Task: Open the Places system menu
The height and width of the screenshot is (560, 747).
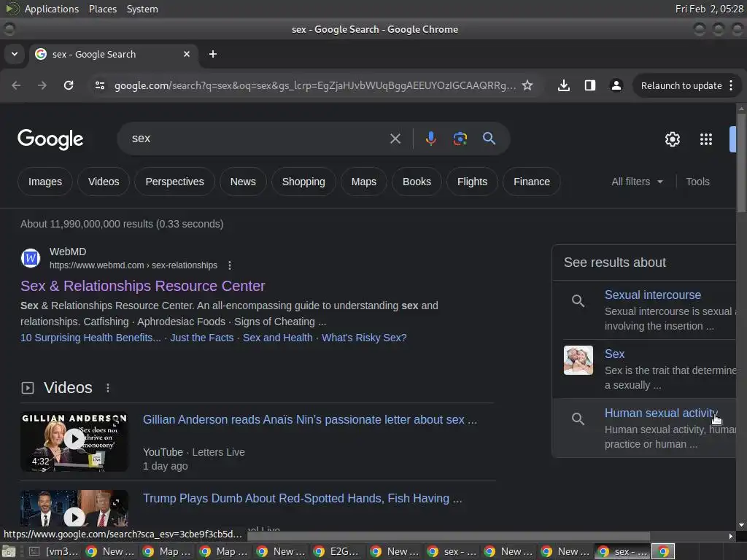Action: point(102,9)
